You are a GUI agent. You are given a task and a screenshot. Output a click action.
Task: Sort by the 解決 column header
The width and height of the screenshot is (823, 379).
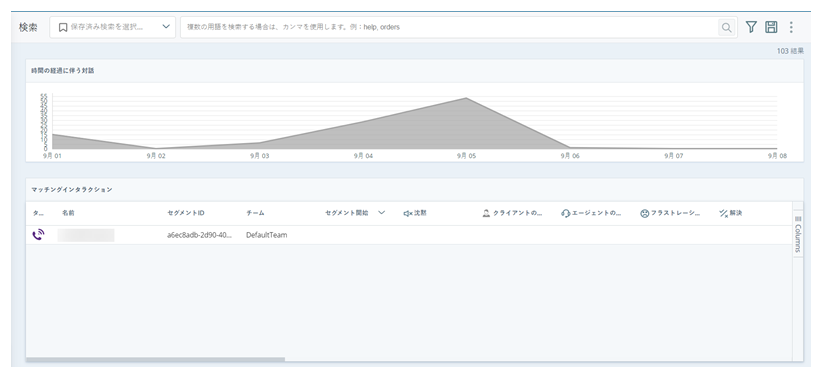736,214
